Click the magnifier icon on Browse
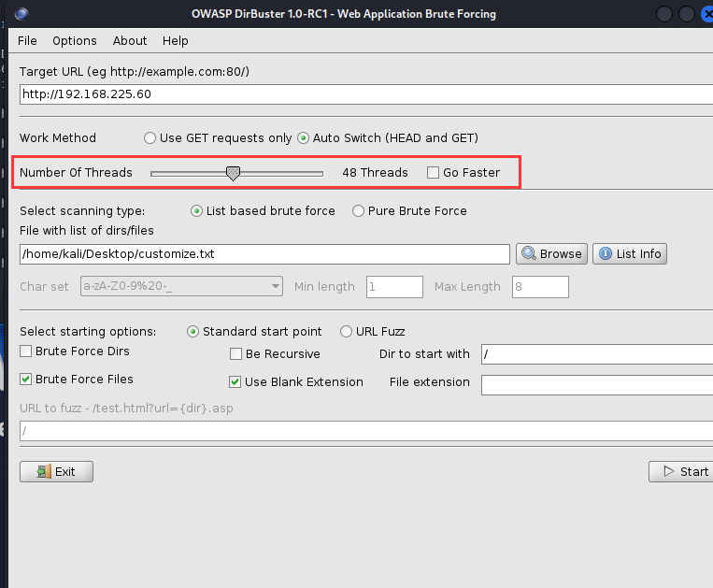The image size is (713, 588). point(528,253)
